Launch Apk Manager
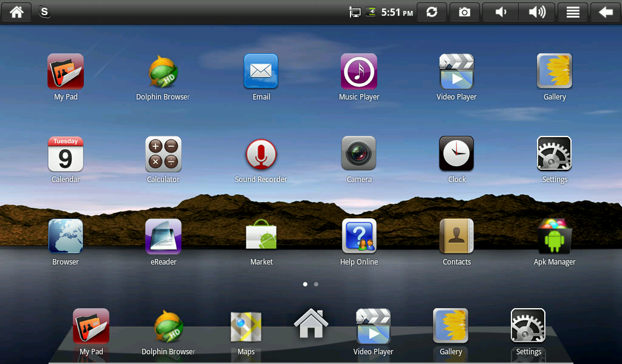Image resolution: width=622 pixels, height=364 pixels. pyautogui.click(x=555, y=236)
